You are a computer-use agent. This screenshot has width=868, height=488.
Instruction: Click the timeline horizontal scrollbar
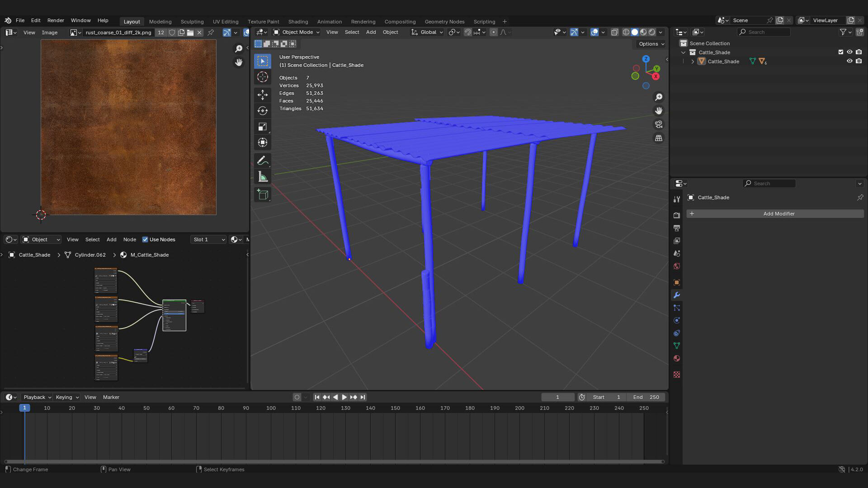click(334, 462)
